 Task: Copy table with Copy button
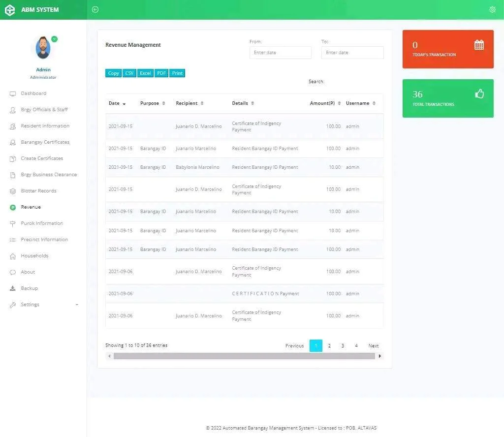point(113,73)
